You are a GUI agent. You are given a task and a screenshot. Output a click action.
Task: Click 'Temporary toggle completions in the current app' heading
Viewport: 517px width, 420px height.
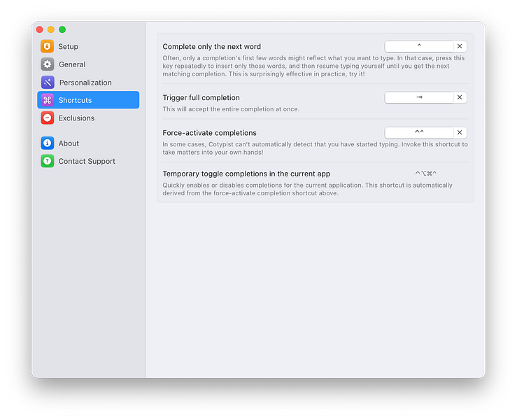pyautogui.click(x=246, y=174)
